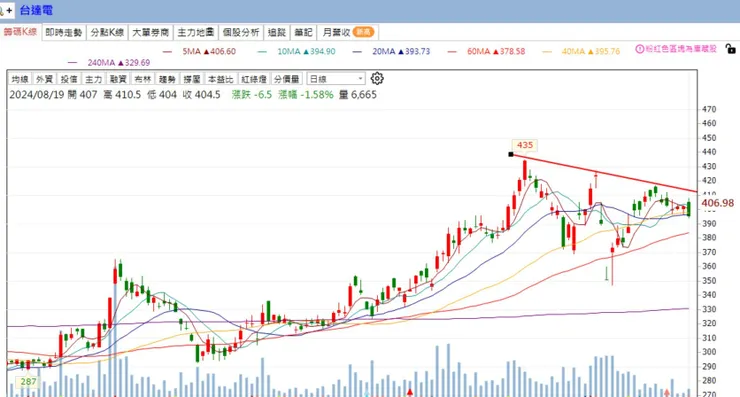This screenshot has width=740, height=397.
Task: Toggle the 趨勢 trend indicator
Action: click(x=167, y=79)
